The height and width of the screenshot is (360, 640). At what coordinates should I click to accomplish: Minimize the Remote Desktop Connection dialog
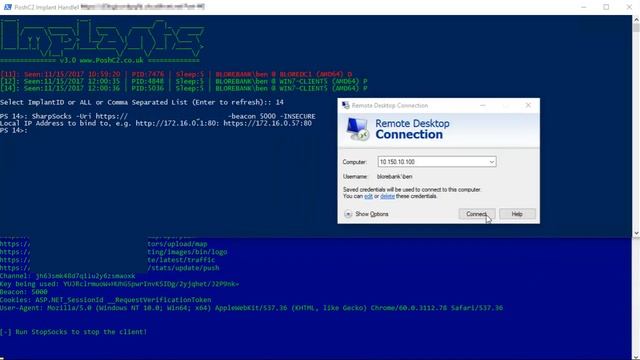483,105
